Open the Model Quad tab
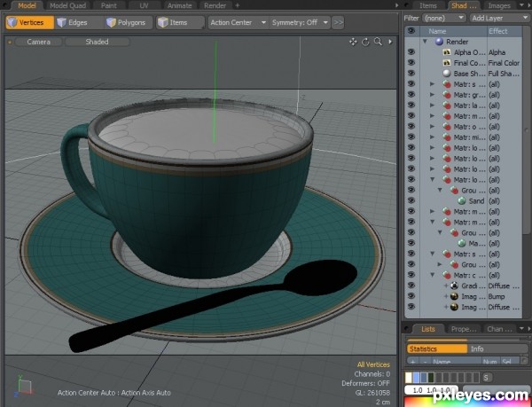This screenshot has width=532, height=407. point(68,5)
